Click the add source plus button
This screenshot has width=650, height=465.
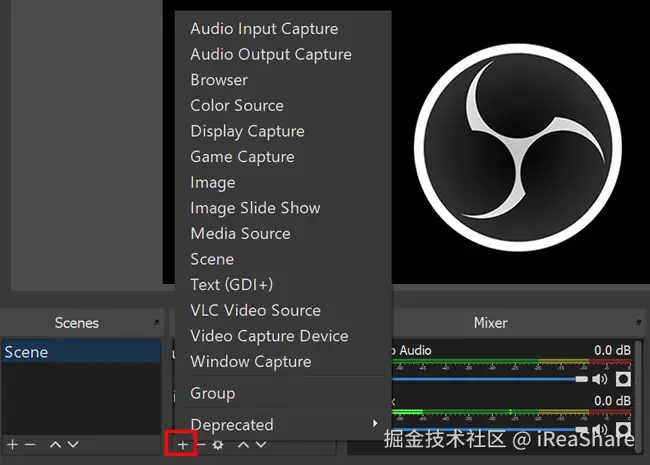[x=183, y=445]
